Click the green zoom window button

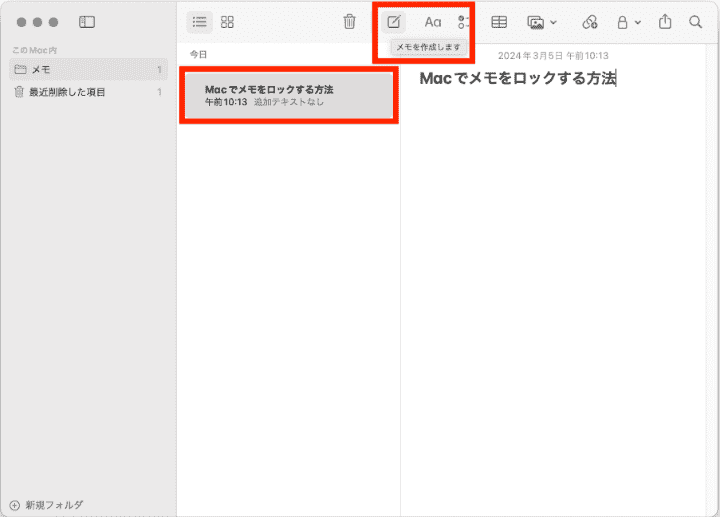pos(54,22)
